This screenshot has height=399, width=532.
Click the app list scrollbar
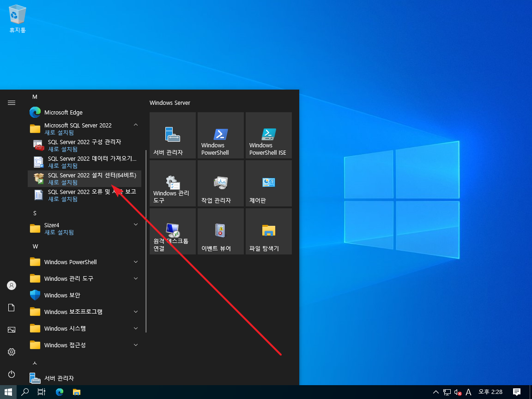[146, 241]
